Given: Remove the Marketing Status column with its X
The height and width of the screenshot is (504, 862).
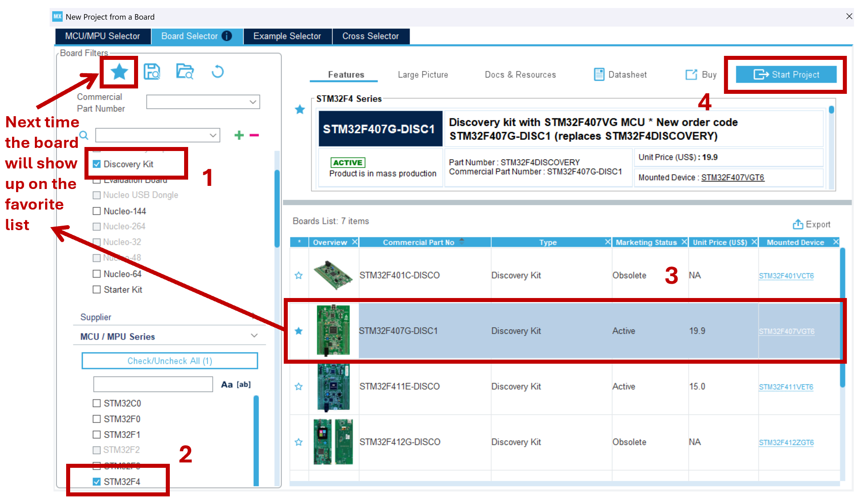Looking at the screenshot, I should (x=684, y=242).
